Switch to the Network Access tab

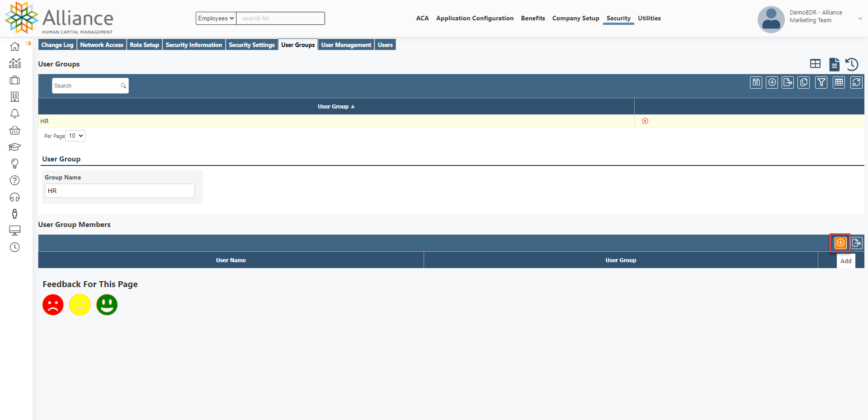click(x=102, y=45)
